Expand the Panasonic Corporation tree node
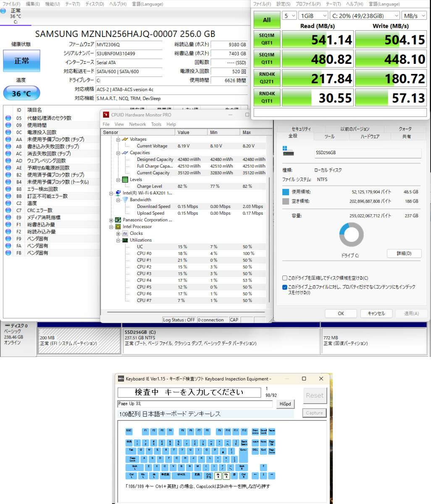 coord(111,220)
